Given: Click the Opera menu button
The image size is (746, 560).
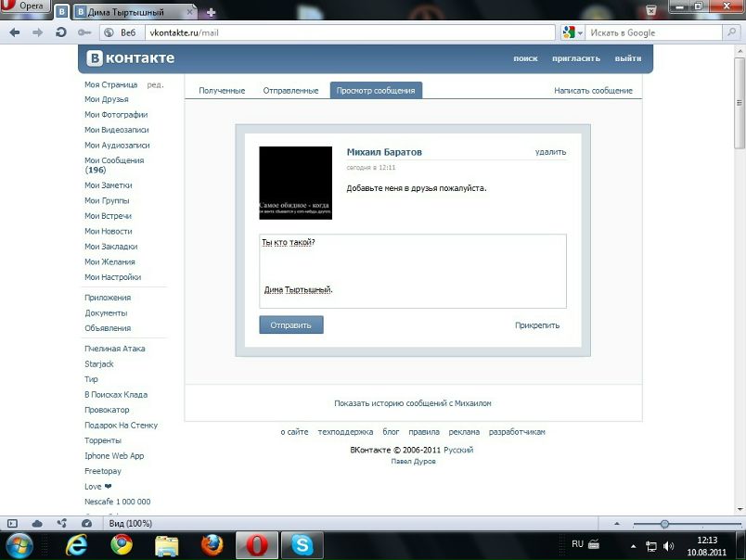Looking at the screenshot, I should 24,6.
